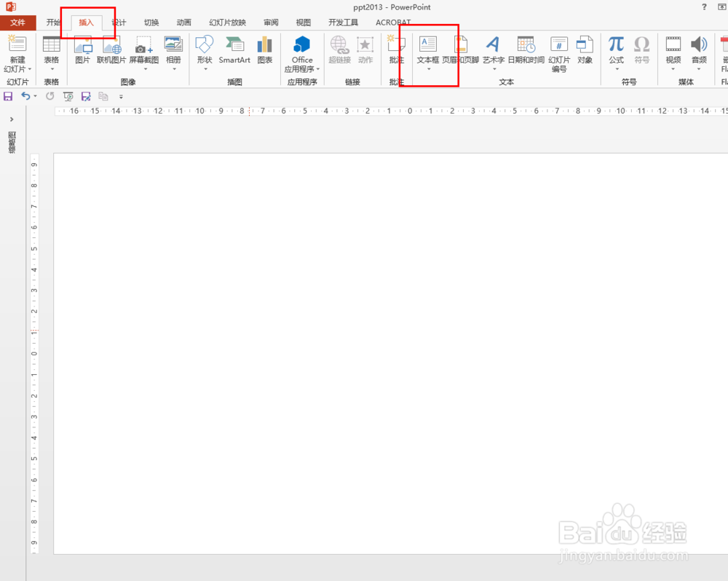The height and width of the screenshot is (581, 728).
Task: Expand the New Slide dropdown arrow
Action: click(30, 69)
